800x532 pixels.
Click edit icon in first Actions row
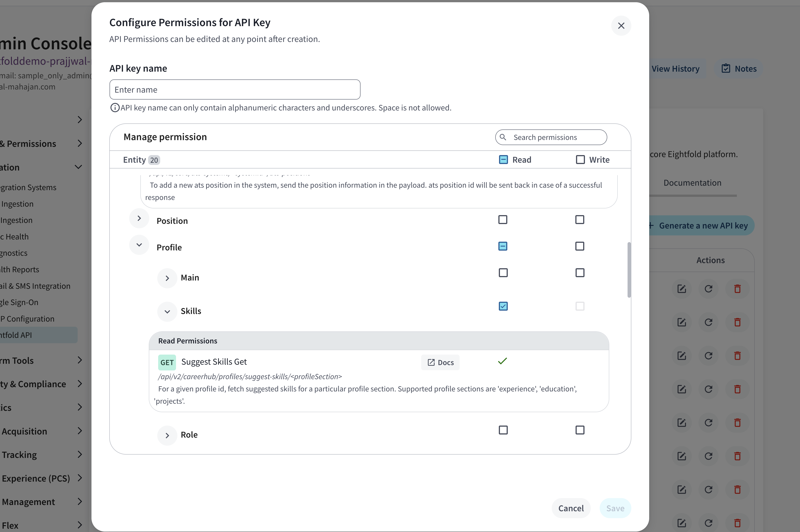[x=682, y=289]
